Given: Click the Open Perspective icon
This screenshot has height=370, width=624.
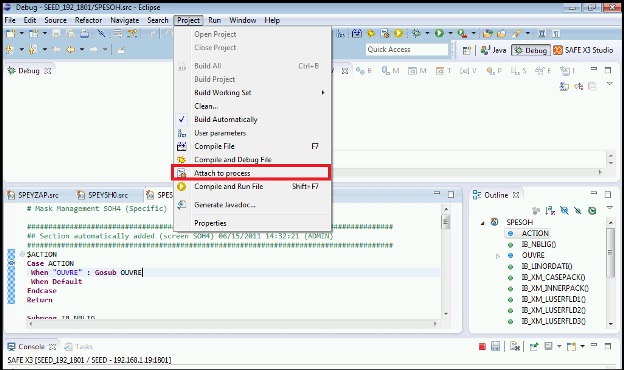Looking at the screenshot, I should point(466,50).
